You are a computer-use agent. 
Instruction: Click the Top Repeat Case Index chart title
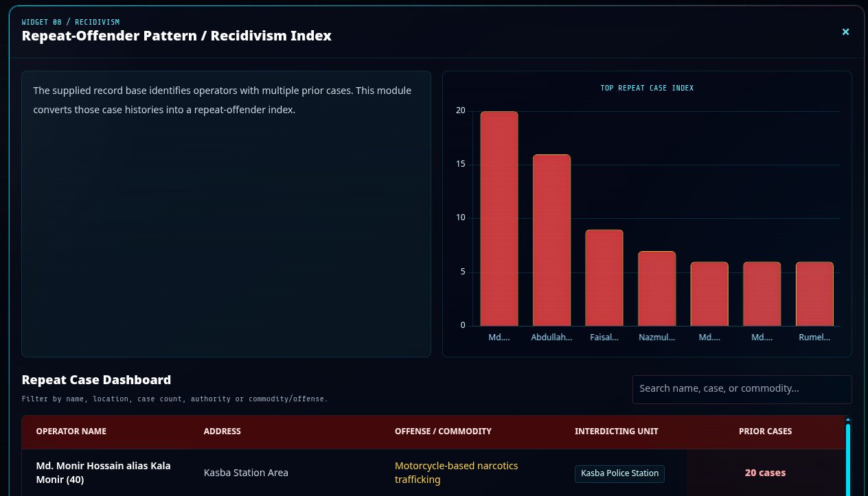pos(647,88)
